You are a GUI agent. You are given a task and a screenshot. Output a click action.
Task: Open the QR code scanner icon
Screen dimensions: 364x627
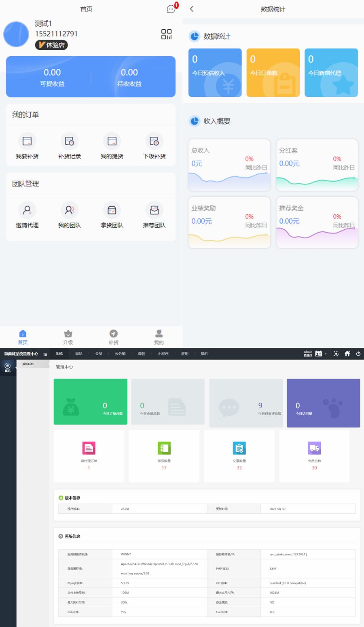point(166,34)
